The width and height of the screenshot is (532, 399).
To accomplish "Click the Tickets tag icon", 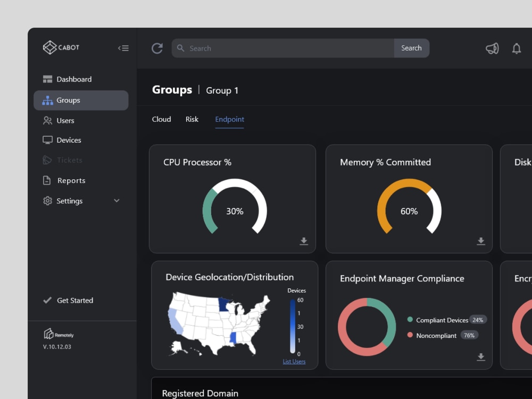I will pyautogui.click(x=47, y=160).
